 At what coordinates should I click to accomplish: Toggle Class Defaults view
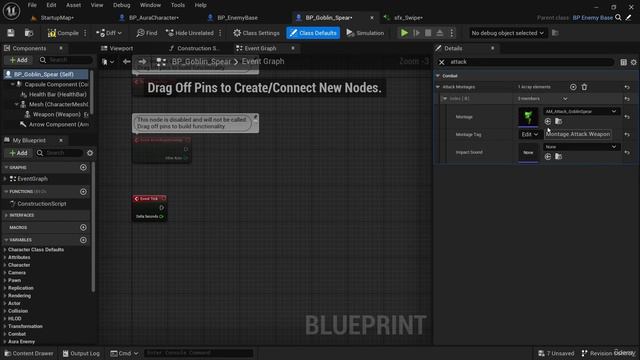pyautogui.click(x=313, y=33)
